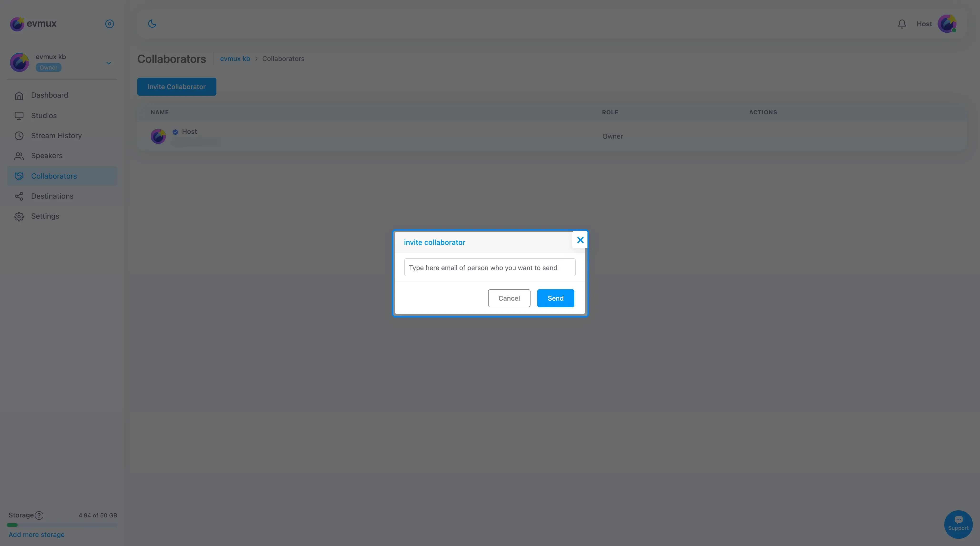
Task: Click Add more storage link
Action: pos(36,535)
